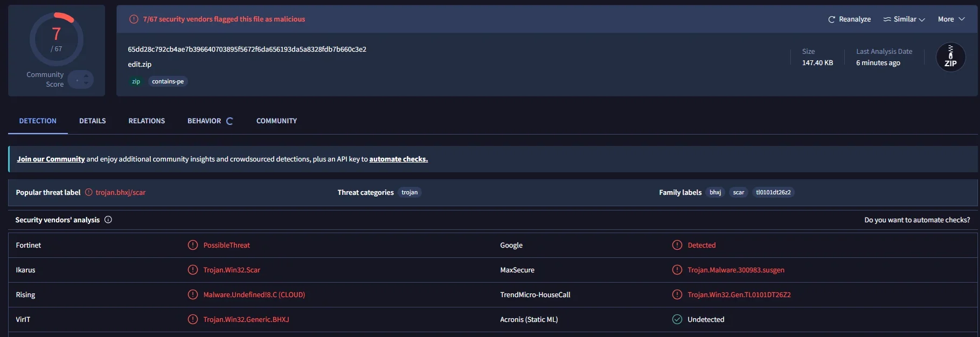This screenshot has height=337, width=980.
Task: Click the trojan.bhxj/scar threat label text
Action: pos(121,193)
